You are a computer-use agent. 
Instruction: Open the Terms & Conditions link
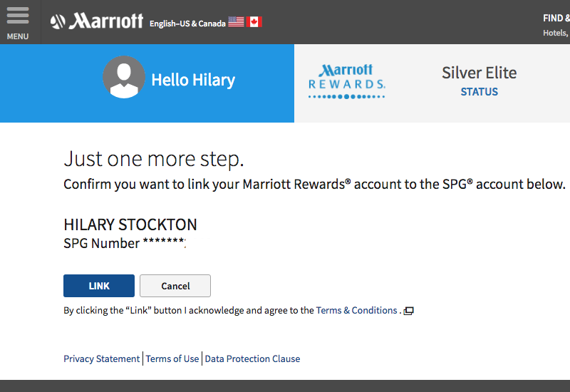coord(356,310)
